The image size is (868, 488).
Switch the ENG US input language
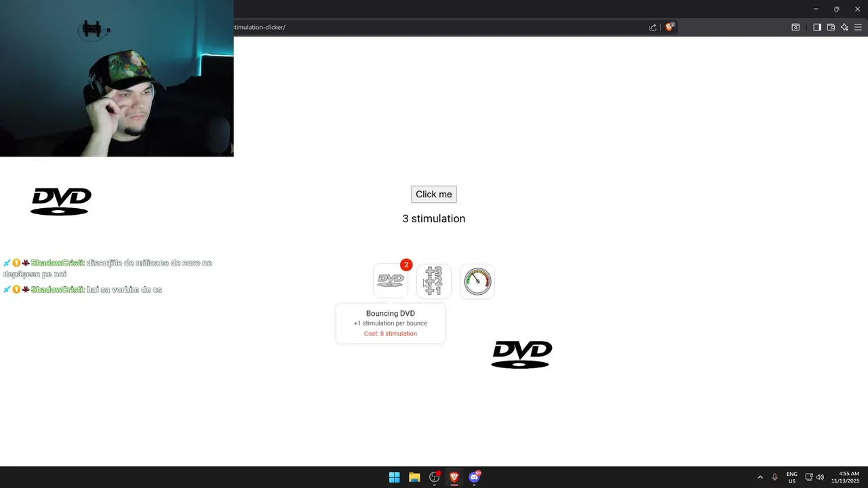(792, 477)
